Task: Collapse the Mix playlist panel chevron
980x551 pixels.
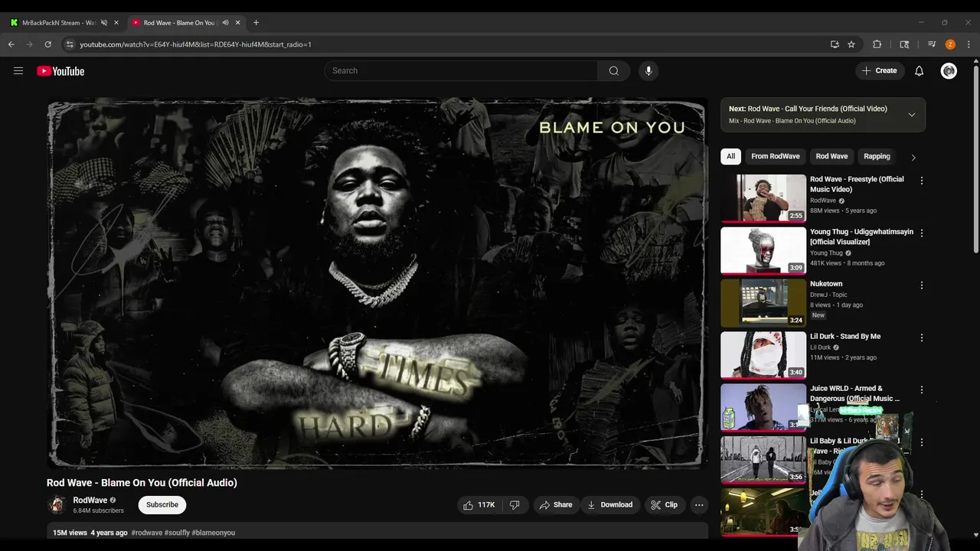Action: (911, 115)
